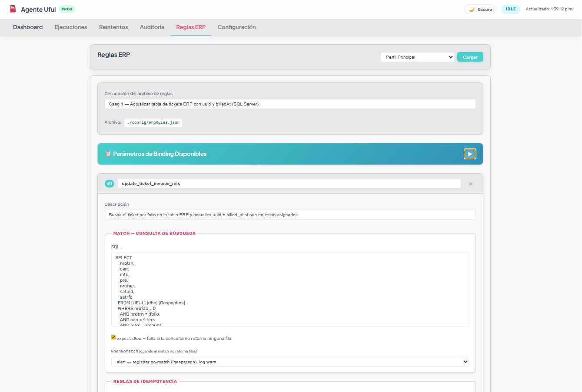Edit the rule Descripción input field
582x392 pixels.
290,215
